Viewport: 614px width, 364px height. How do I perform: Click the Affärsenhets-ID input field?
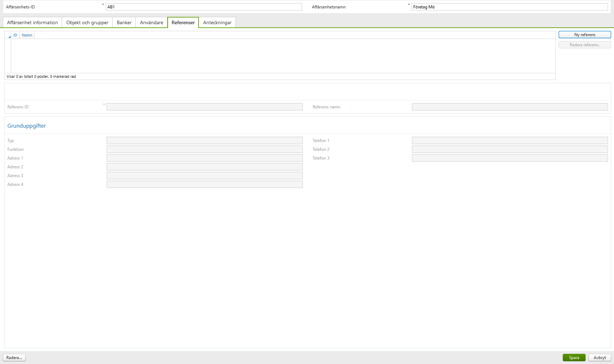coord(204,6)
